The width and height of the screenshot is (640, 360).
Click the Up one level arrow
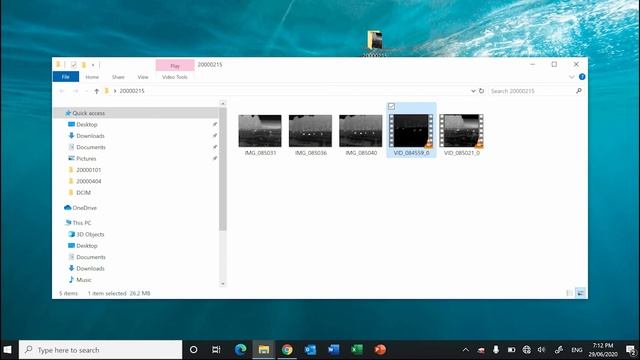tap(96, 91)
